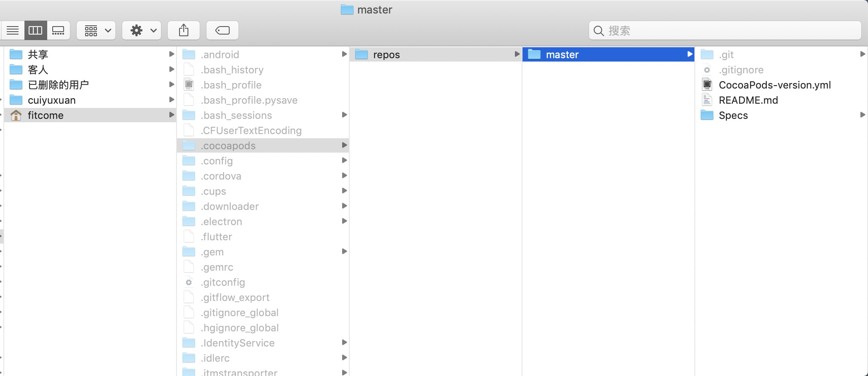Click the search field
The image size is (868, 376).
click(725, 30)
